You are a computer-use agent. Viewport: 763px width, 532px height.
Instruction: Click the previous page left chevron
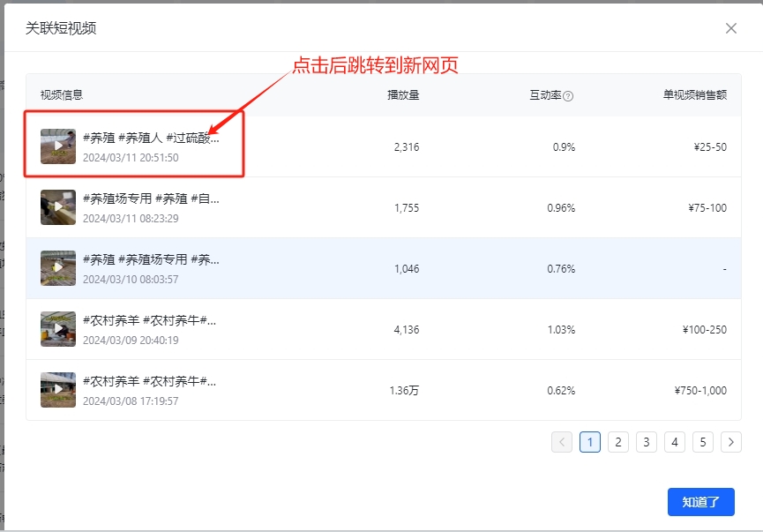(x=562, y=442)
